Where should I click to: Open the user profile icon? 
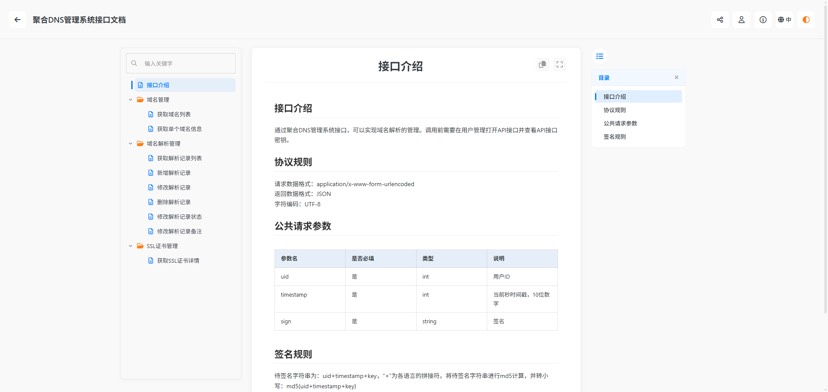tap(741, 20)
